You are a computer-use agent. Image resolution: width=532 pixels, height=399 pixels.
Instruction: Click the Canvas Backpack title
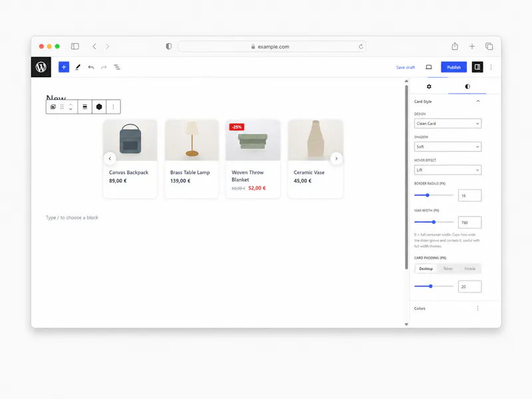tap(128, 172)
